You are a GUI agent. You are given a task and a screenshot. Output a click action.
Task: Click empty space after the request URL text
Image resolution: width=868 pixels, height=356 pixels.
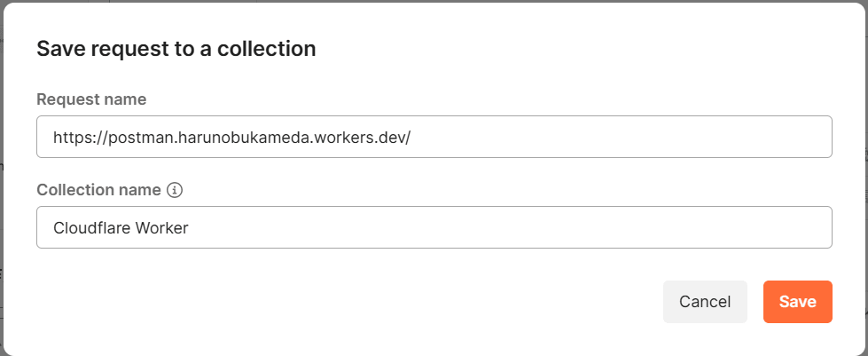620,137
